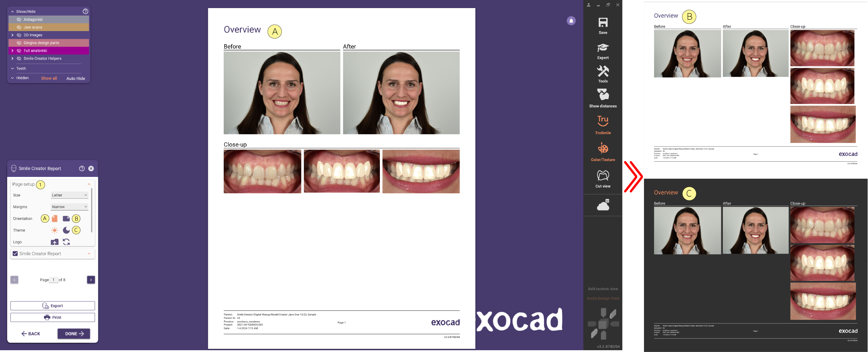Click Show all link
The image size is (868, 352).
[x=49, y=78]
